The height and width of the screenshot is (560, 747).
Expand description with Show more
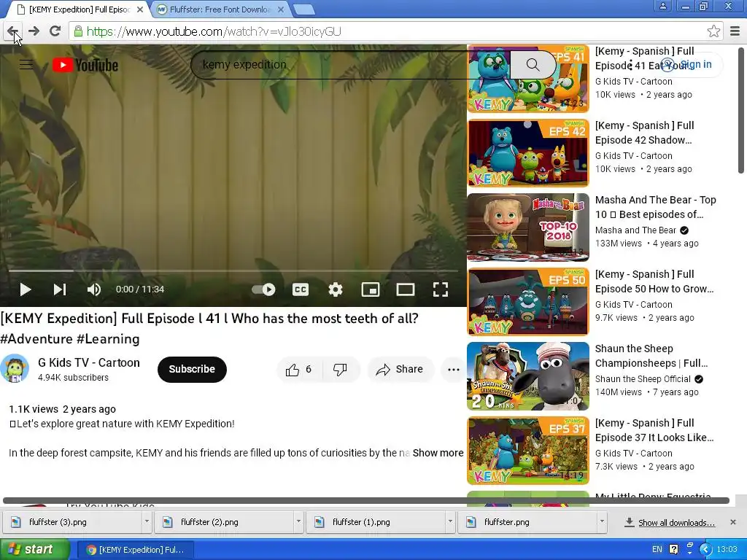point(438,453)
